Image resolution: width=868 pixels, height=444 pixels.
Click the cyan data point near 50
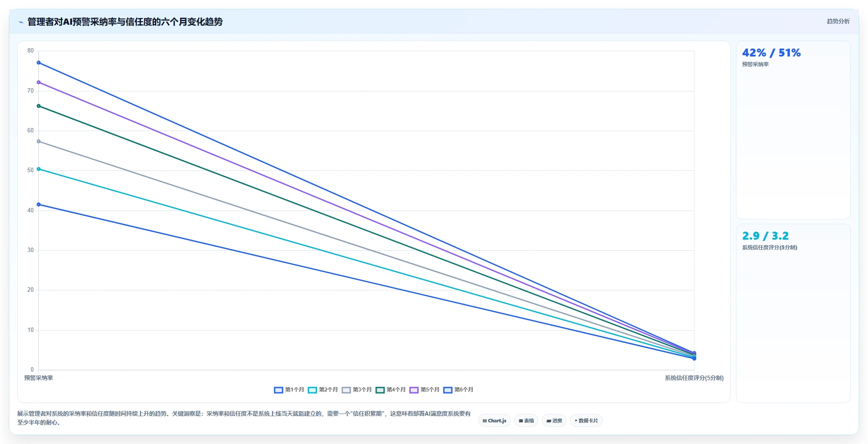(x=39, y=169)
